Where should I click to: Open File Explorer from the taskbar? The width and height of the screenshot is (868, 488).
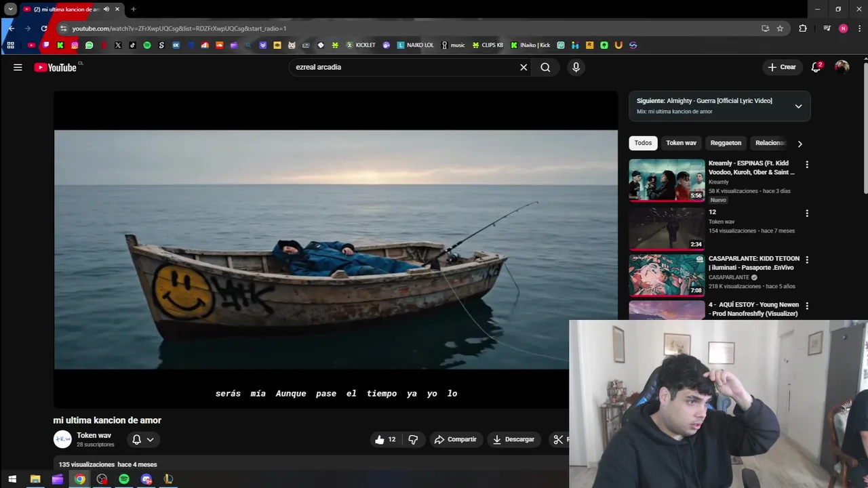coord(35,479)
